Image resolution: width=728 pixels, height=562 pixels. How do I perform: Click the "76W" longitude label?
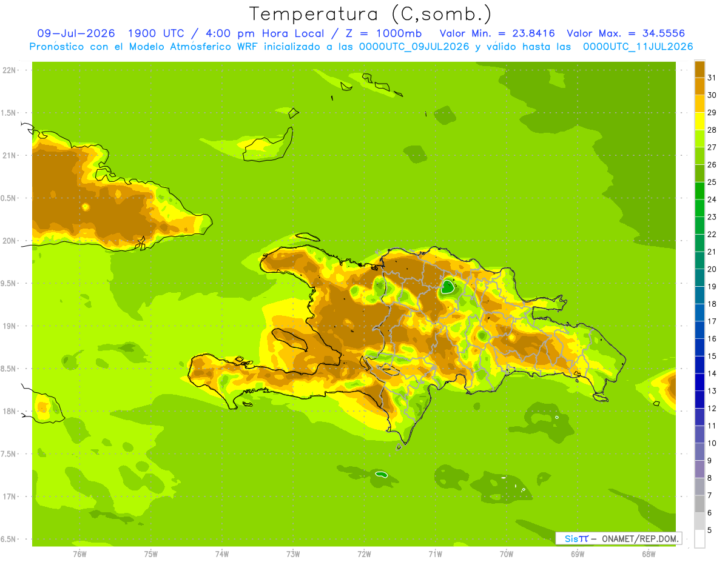click(79, 554)
